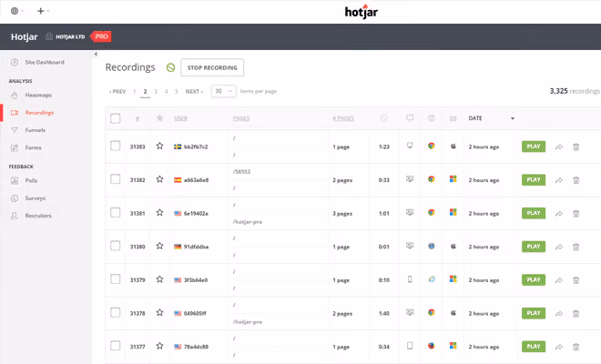Open the items per page dropdown

(x=223, y=91)
